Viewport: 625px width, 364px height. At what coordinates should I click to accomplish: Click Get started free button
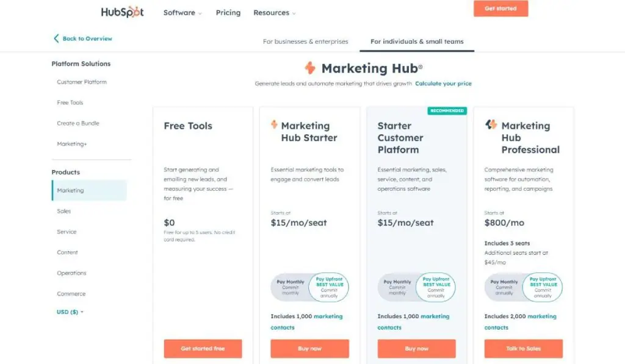click(203, 349)
